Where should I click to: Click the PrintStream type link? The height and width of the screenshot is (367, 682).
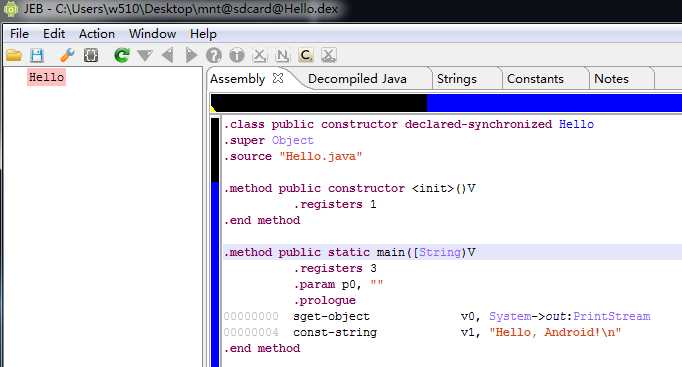pyautogui.click(x=612, y=317)
